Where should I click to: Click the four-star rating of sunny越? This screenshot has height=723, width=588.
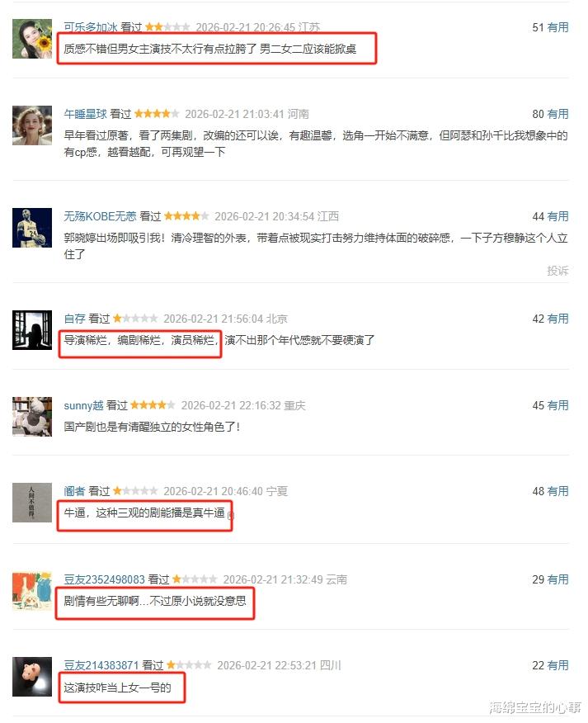pyautogui.click(x=153, y=405)
